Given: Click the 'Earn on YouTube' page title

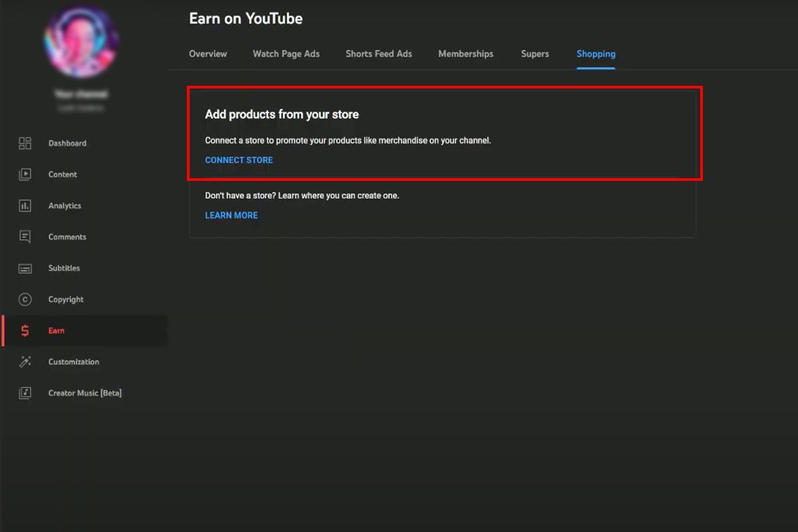Looking at the screenshot, I should pos(246,19).
